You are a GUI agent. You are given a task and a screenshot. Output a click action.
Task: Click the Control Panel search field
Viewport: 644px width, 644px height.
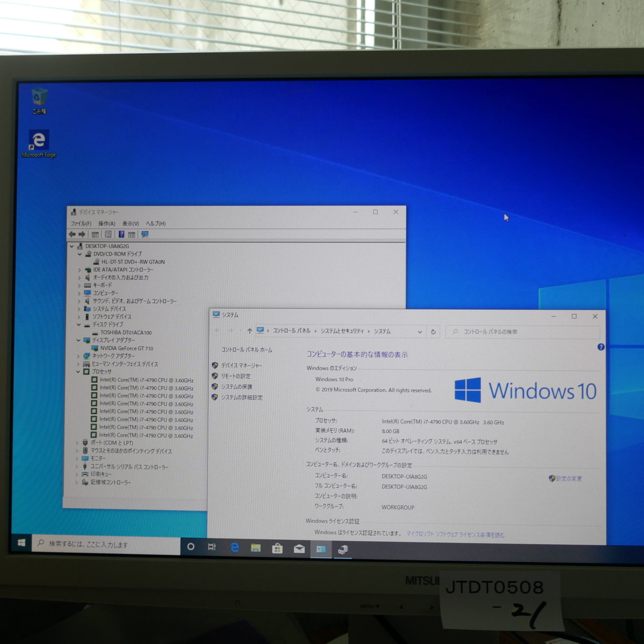point(523,332)
